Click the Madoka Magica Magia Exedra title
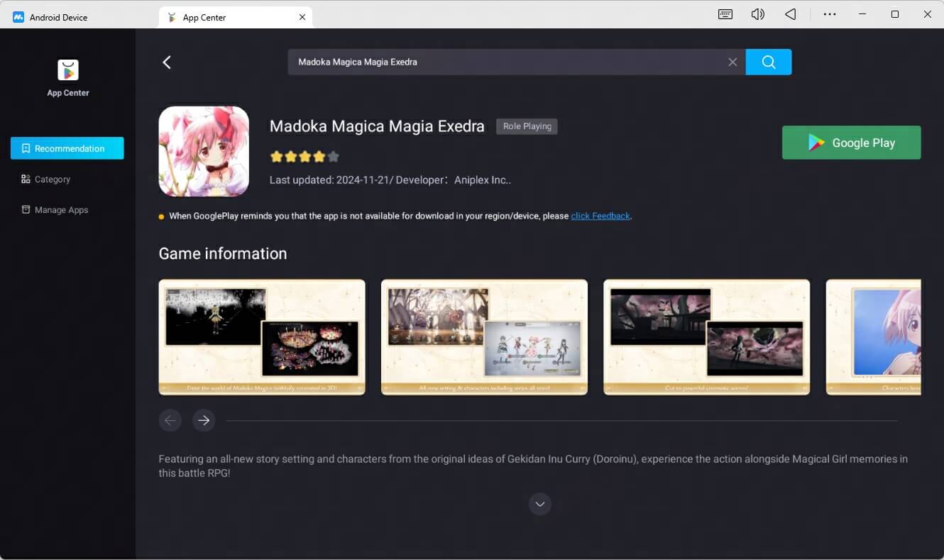 pyautogui.click(x=377, y=126)
